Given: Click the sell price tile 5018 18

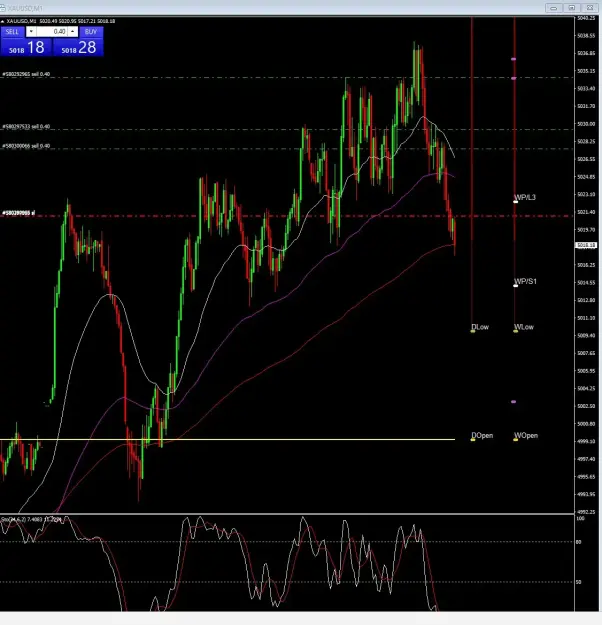Looking at the screenshot, I should tap(26, 47).
